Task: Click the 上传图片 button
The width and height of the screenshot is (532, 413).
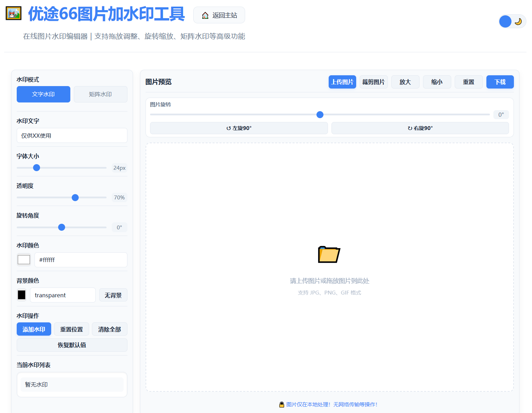Action: point(342,82)
